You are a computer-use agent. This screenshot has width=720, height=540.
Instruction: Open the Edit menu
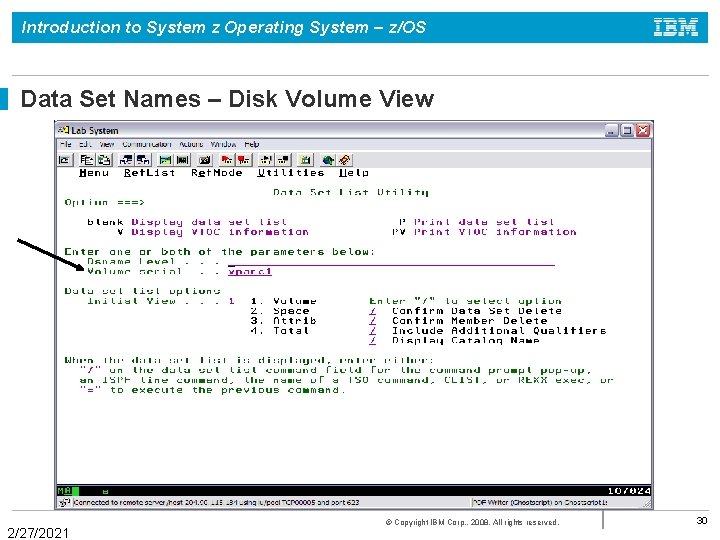click(85, 144)
